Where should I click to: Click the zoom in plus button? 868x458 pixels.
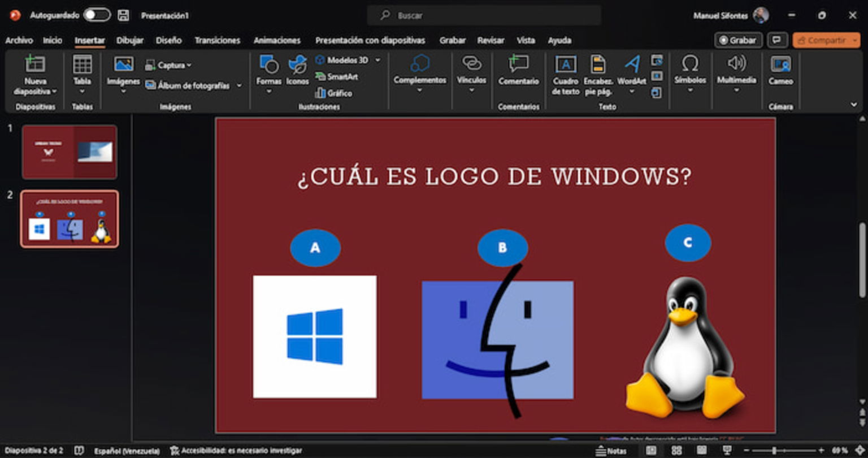[822, 451]
